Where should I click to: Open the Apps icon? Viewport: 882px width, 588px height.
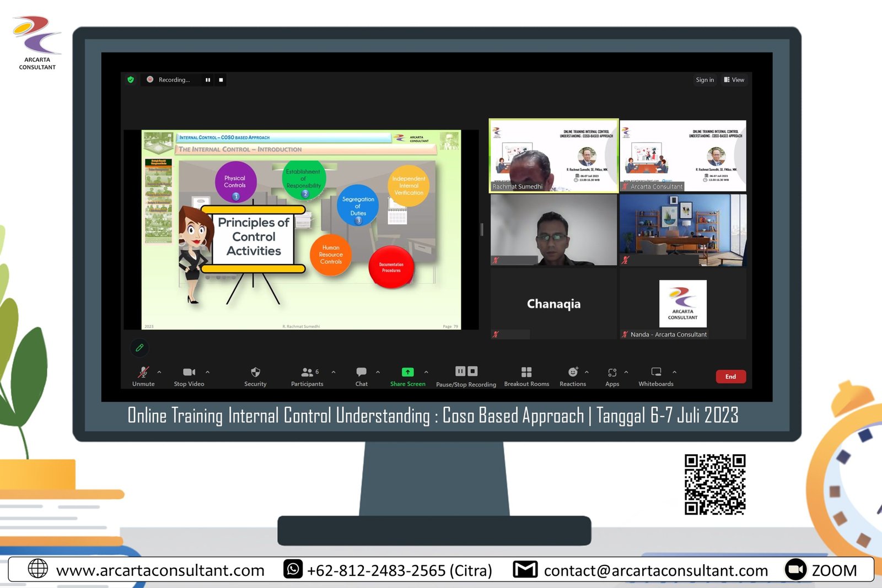click(x=612, y=373)
